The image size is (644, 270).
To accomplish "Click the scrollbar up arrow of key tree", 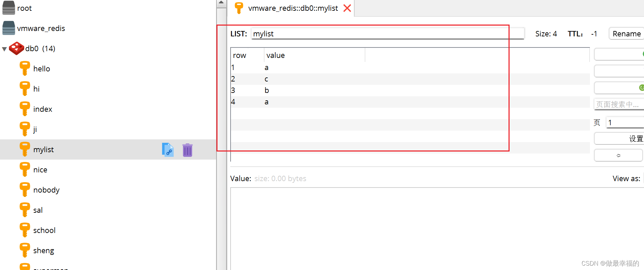I will click(x=221, y=3).
